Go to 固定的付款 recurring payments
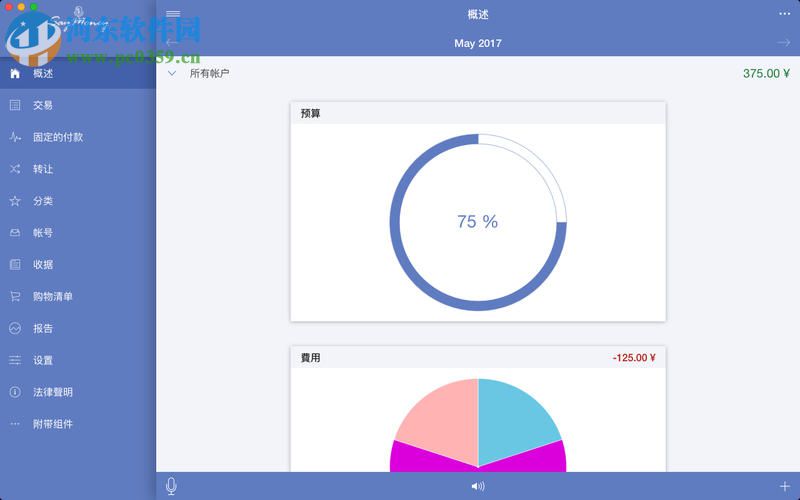The height and width of the screenshot is (500, 800). click(78, 137)
